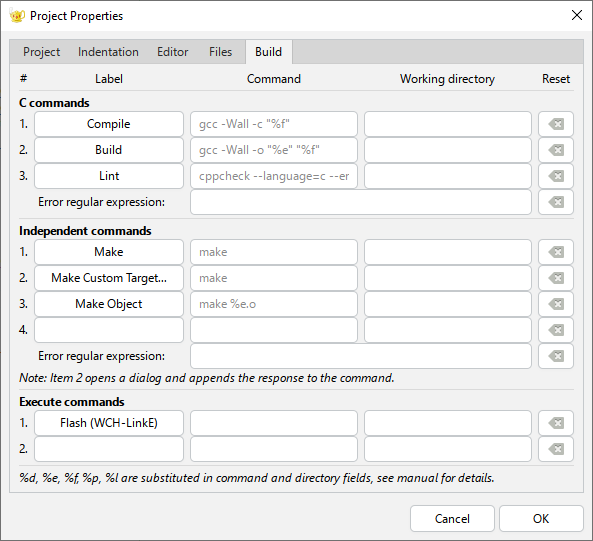This screenshot has width=593, height=541.
Task: Reset the Make independent command row
Action: [556, 252]
